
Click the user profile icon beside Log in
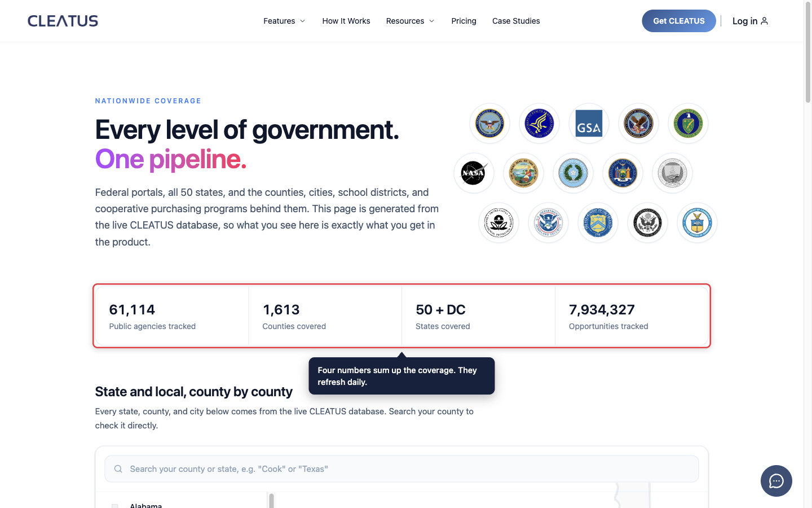tap(764, 21)
